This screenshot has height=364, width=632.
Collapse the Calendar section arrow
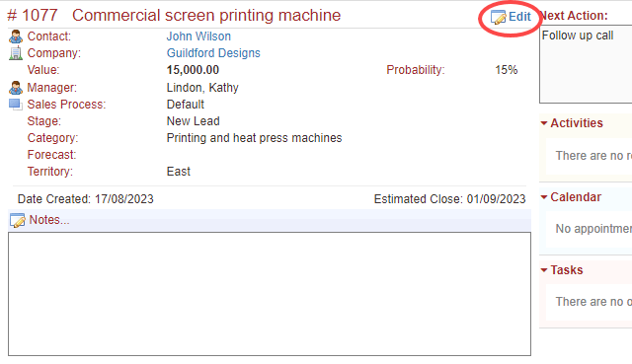(544, 197)
